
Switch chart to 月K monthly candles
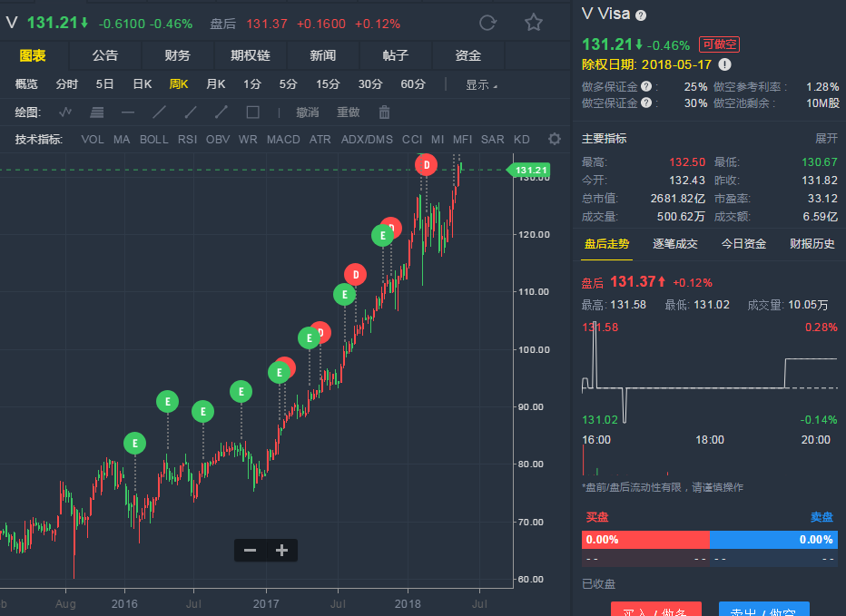(x=215, y=84)
